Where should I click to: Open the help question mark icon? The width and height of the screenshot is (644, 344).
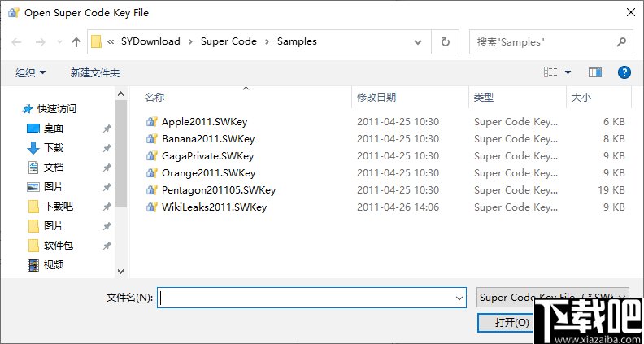click(624, 72)
